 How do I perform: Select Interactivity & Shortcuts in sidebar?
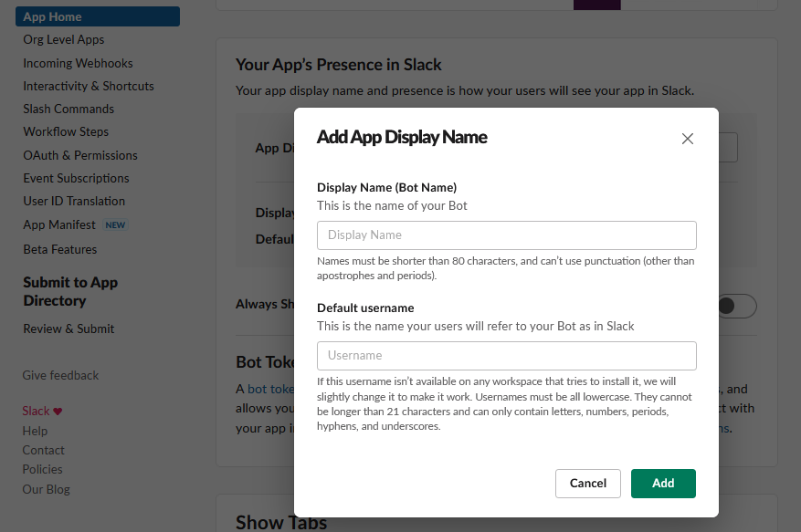pyautogui.click(x=89, y=87)
